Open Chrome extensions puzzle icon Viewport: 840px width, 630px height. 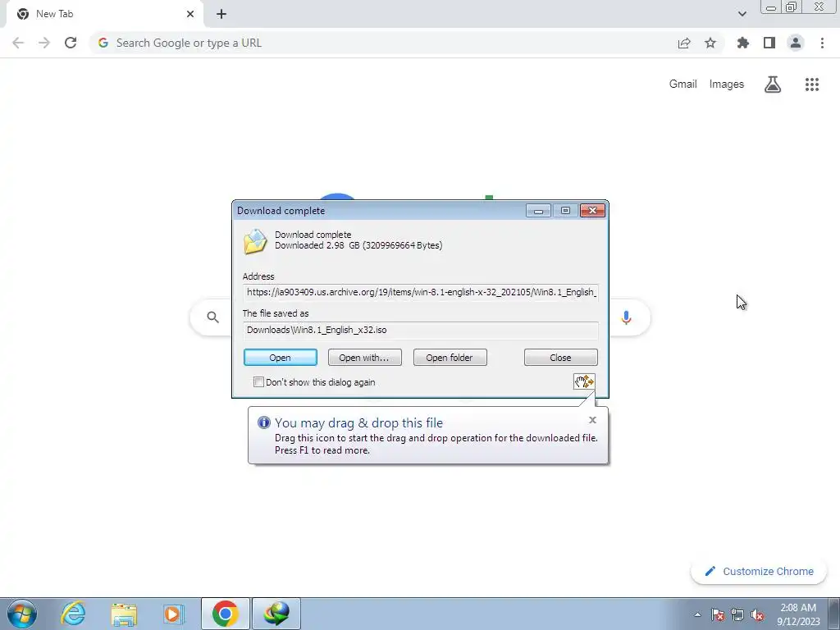click(x=743, y=43)
